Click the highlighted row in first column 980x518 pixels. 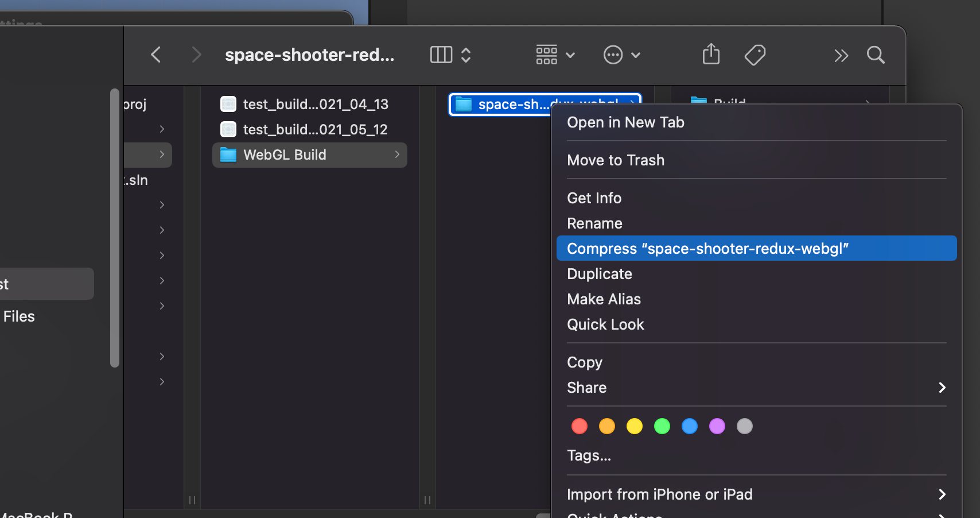point(147,154)
